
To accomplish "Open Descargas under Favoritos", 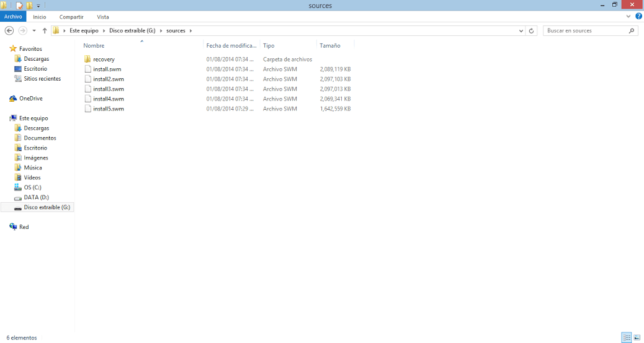I will (x=36, y=59).
